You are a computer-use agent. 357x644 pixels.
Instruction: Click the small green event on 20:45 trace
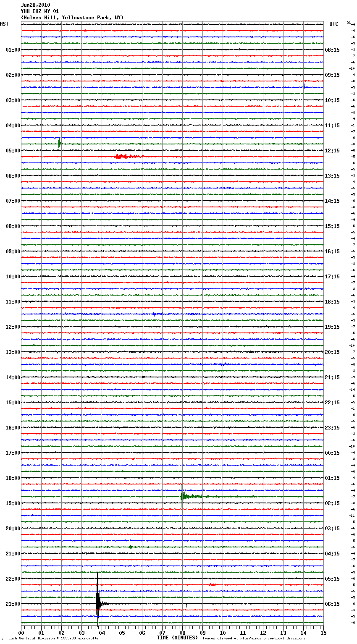131,546
